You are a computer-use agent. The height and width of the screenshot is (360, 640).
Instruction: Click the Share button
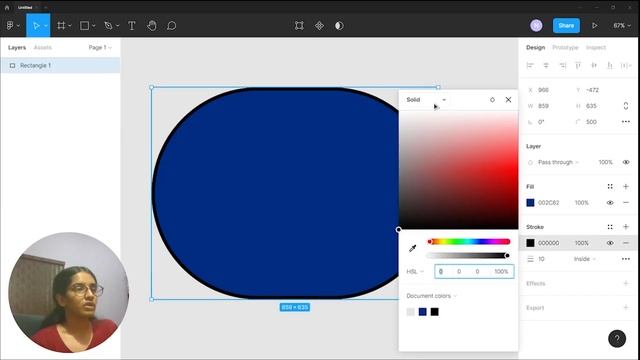click(566, 25)
